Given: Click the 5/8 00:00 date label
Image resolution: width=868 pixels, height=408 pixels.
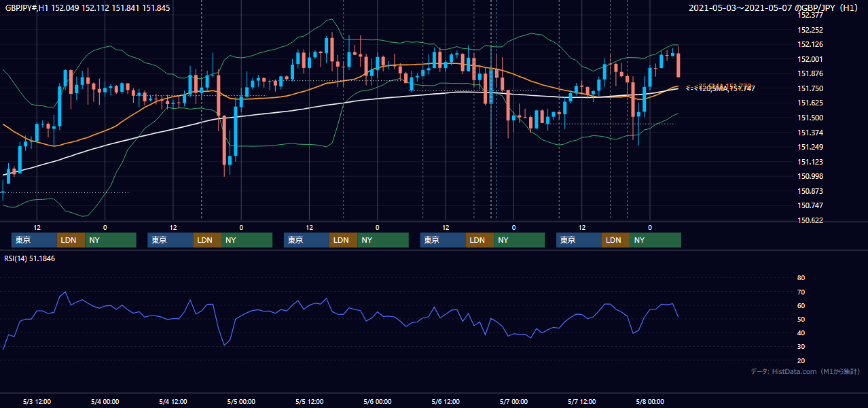Looking at the screenshot, I should coord(650,401).
